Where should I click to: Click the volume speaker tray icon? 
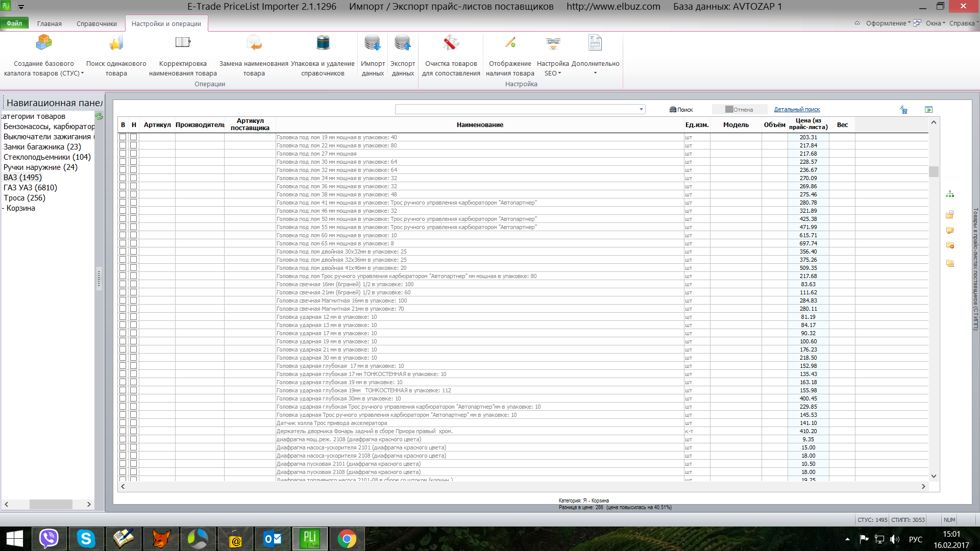coord(895,539)
